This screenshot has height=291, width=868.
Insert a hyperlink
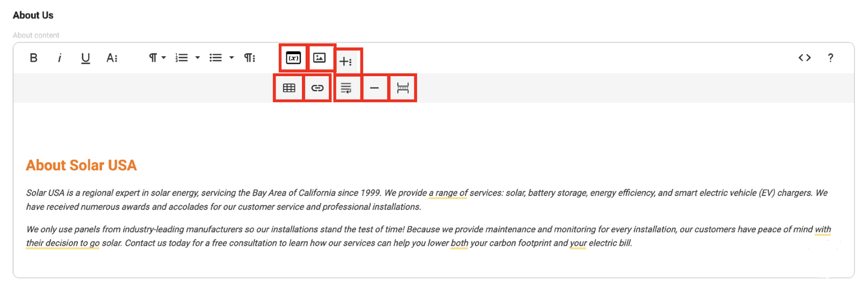(x=317, y=88)
